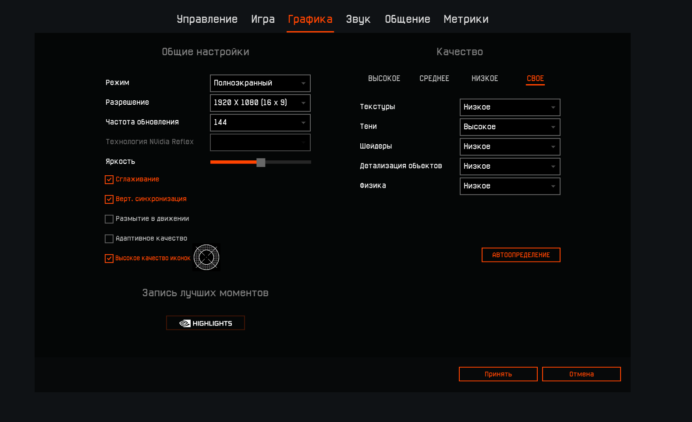692x422 pixels.
Task: Click the Яркость brightness slider handle
Action: (261, 162)
